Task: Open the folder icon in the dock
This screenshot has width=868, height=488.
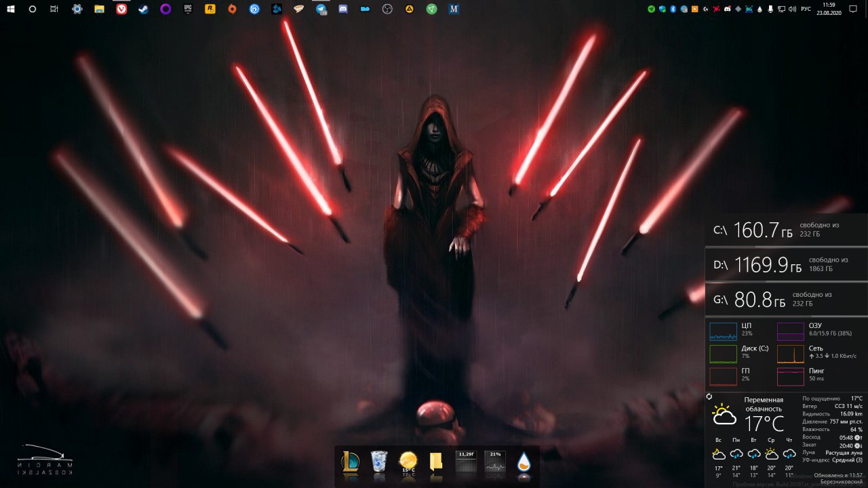Action: click(x=437, y=462)
